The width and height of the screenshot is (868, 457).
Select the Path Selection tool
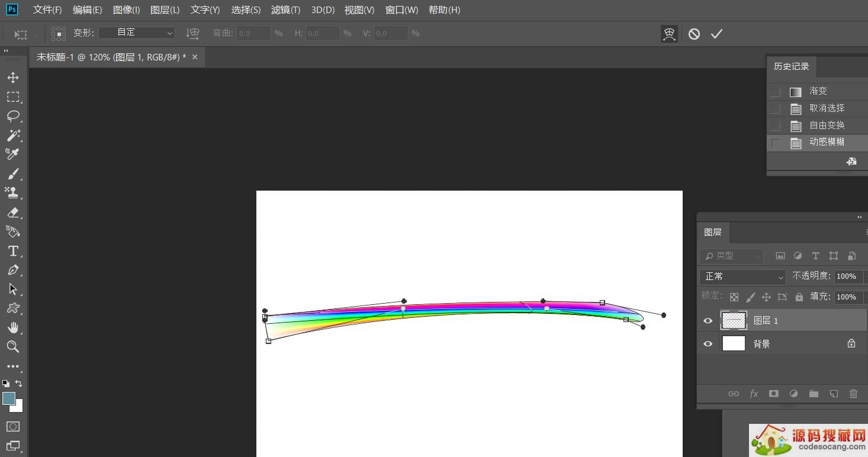13,289
